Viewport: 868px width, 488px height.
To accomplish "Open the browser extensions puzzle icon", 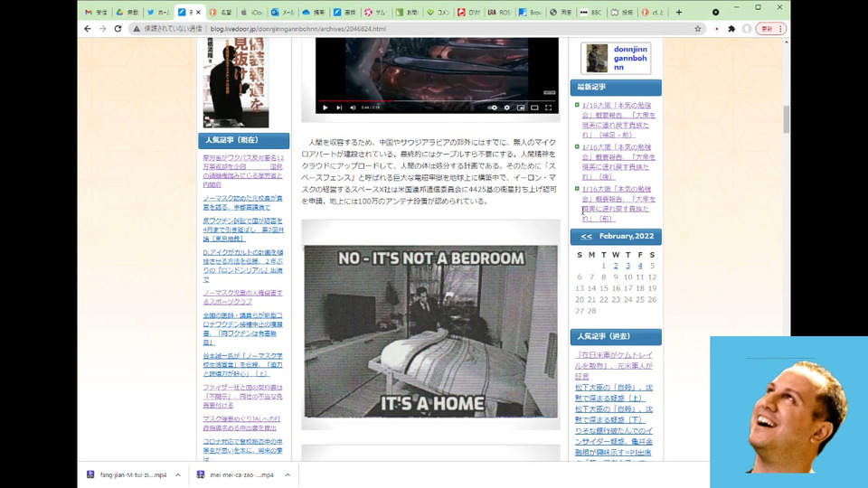I will [731, 29].
